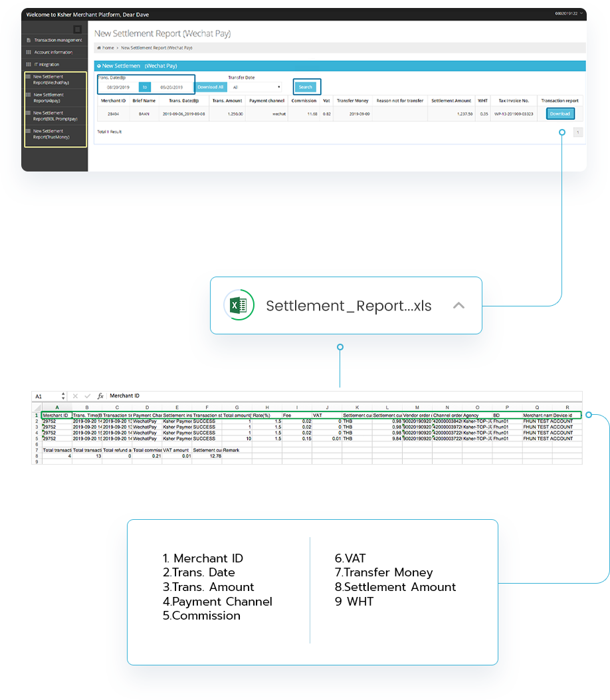Viewport: 610px width, 700px height.
Task: Click the fx insert function icon
Action: [x=100, y=396]
